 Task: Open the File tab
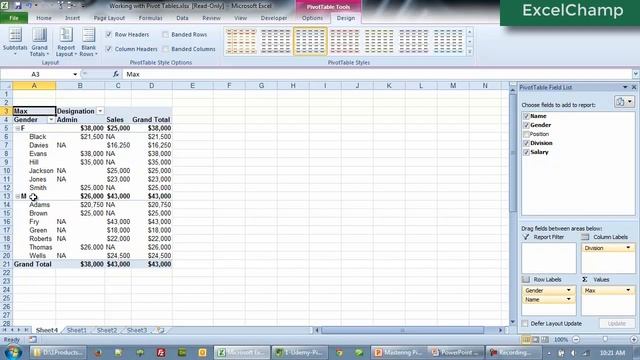pyautogui.click(x=14, y=18)
